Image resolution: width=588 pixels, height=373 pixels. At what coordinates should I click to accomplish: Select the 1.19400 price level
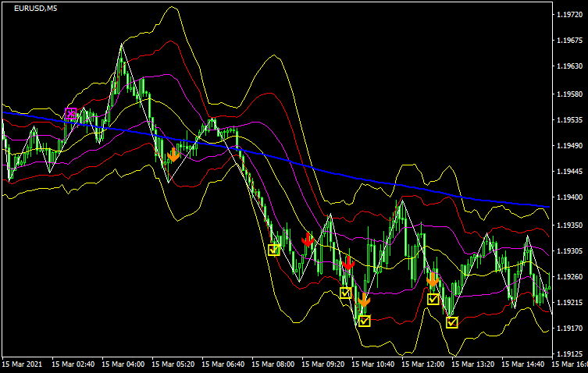569,197
